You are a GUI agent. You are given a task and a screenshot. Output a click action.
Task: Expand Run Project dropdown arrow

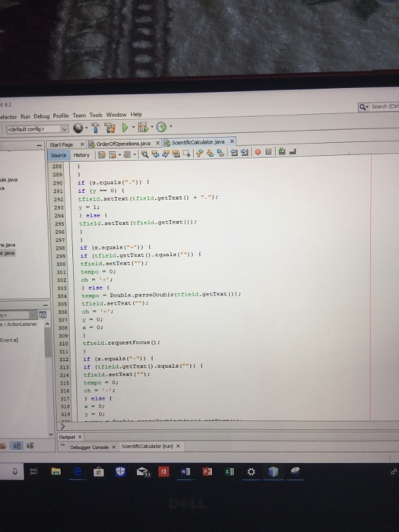click(133, 127)
